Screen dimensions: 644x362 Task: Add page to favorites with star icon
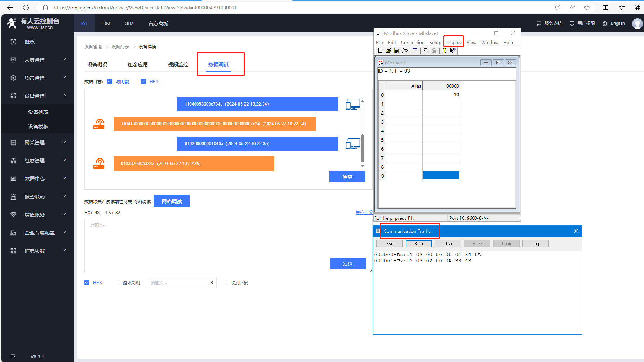pyautogui.click(x=587, y=8)
